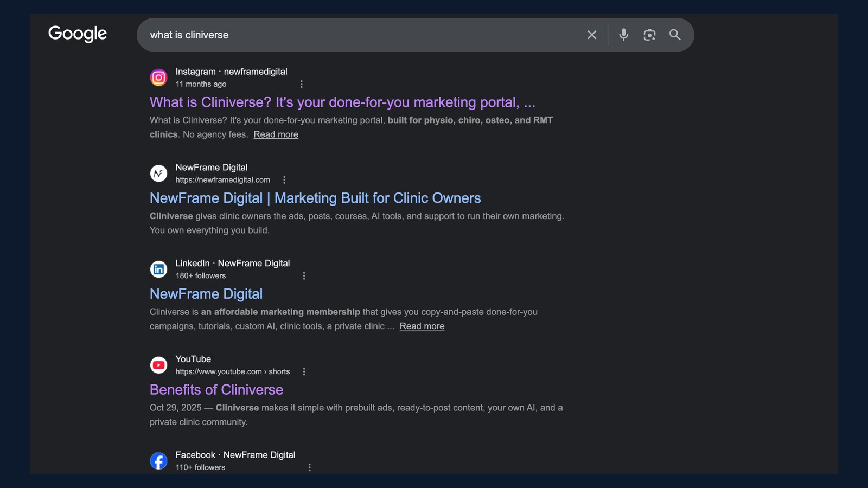This screenshot has width=868, height=488.
Task: Click the Google logo
Action: [78, 34]
